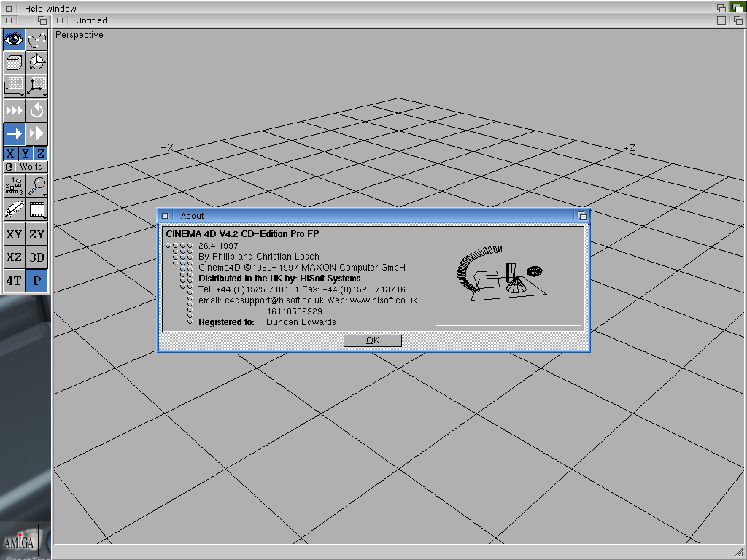Open the film-frame render menu
This screenshot has height=560, width=747.
36,209
